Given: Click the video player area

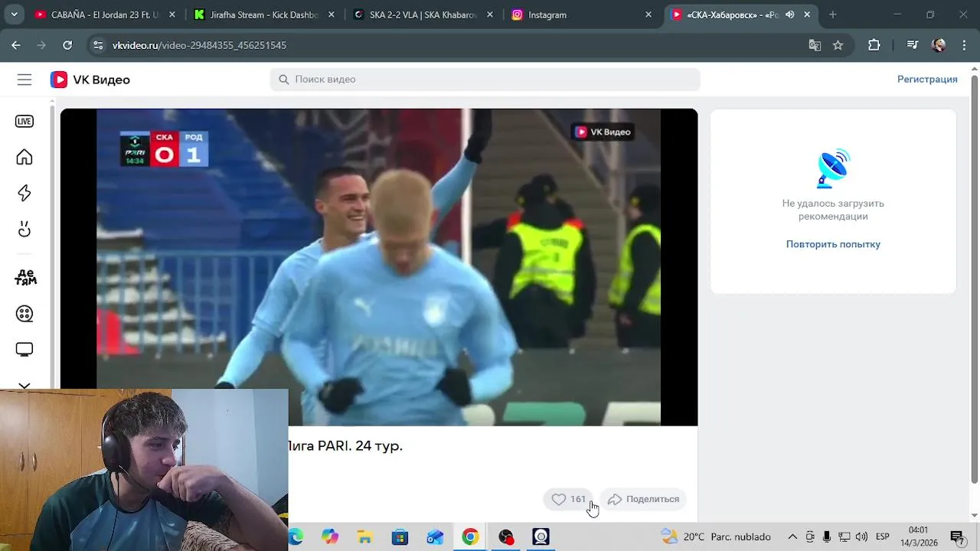Looking at the screenshot, I should [x=379, y=267].
